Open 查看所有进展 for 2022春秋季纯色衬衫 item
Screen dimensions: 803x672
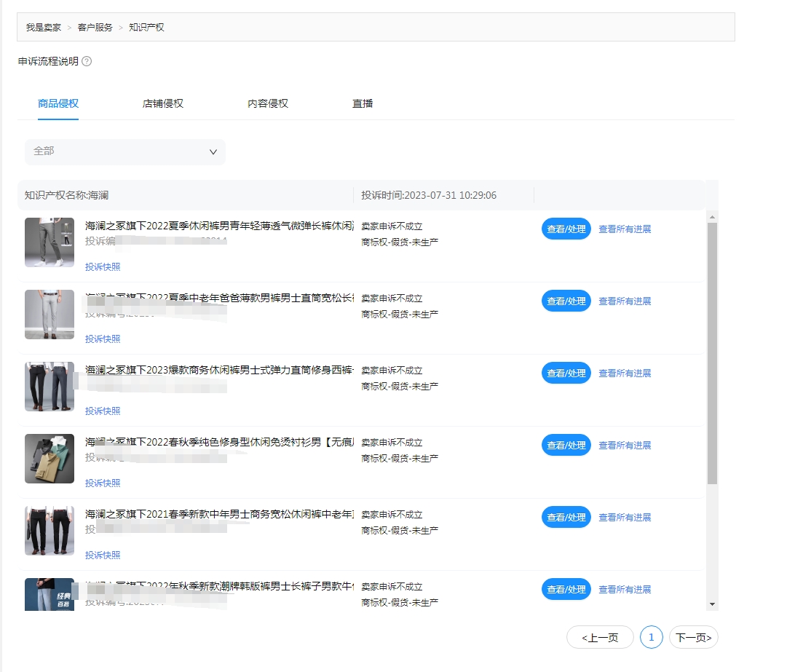click(x=625, y=446)
